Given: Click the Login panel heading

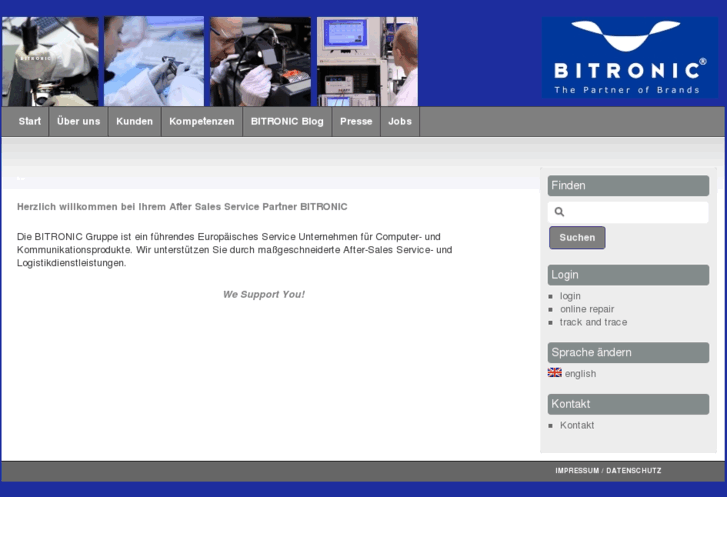Looking at the screenshot, I should (x=628, y=275).
